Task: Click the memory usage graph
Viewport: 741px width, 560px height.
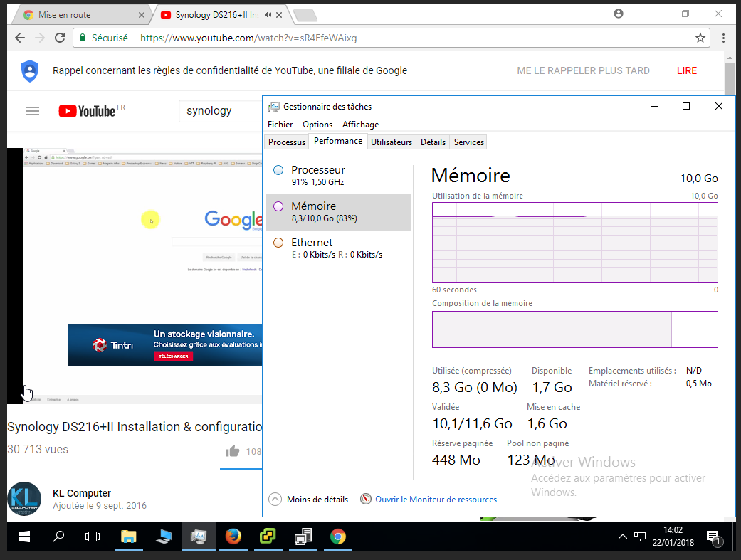Action: click(x=574, y=243)
